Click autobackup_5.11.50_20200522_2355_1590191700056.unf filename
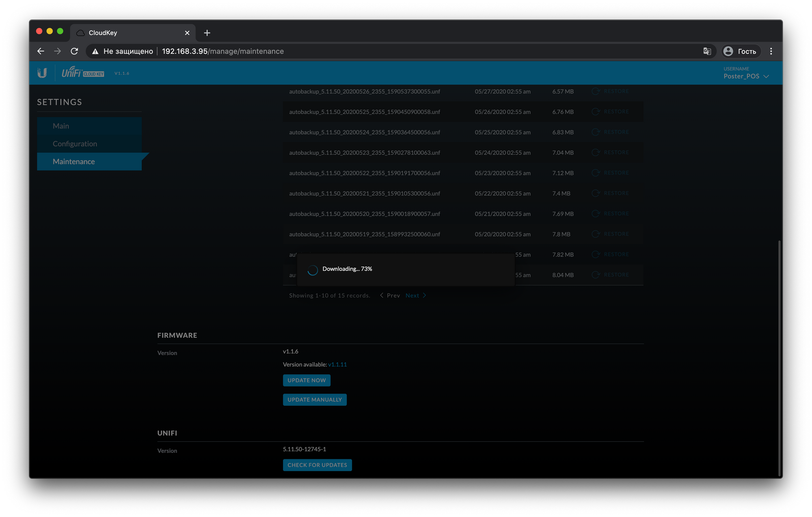Viewport: 812px width, 517px height. 365,173
